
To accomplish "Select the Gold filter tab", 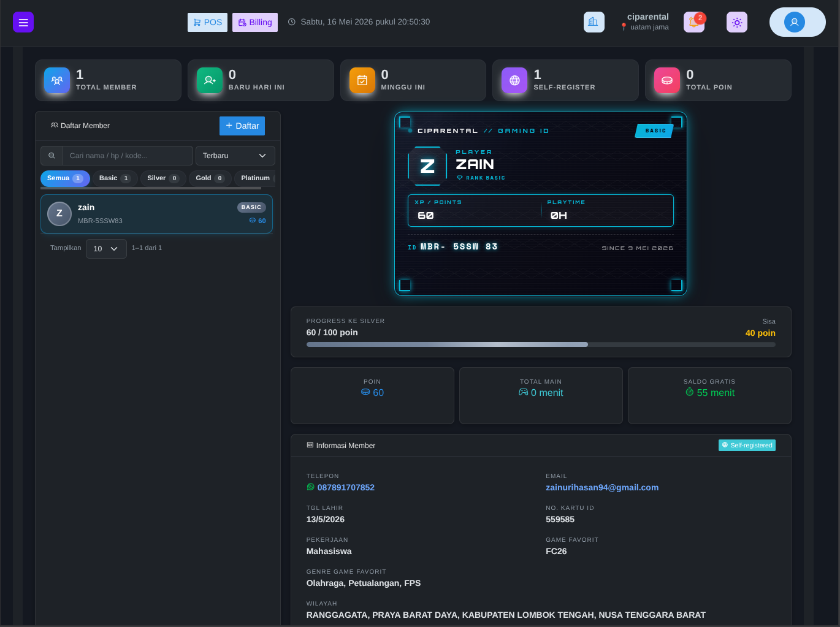I will (210, 178).
